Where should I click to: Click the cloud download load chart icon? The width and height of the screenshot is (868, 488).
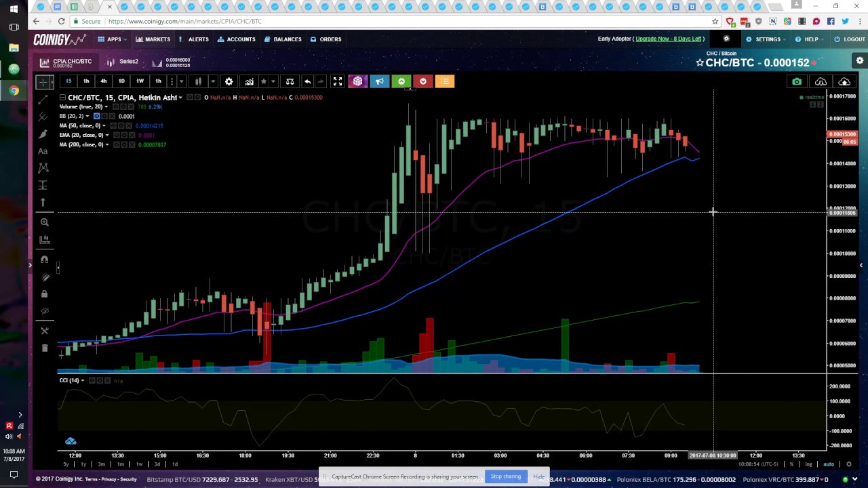[821, 82]
